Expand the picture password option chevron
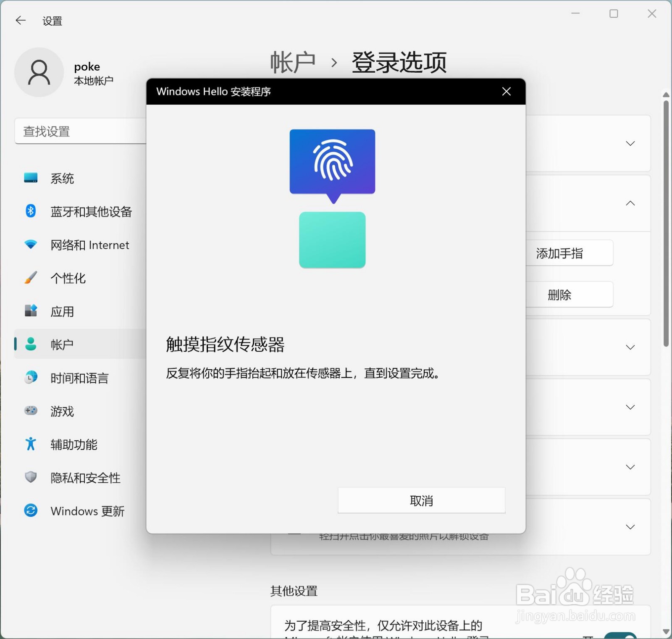Screen dimensions: 672x639 coord(630,527)
